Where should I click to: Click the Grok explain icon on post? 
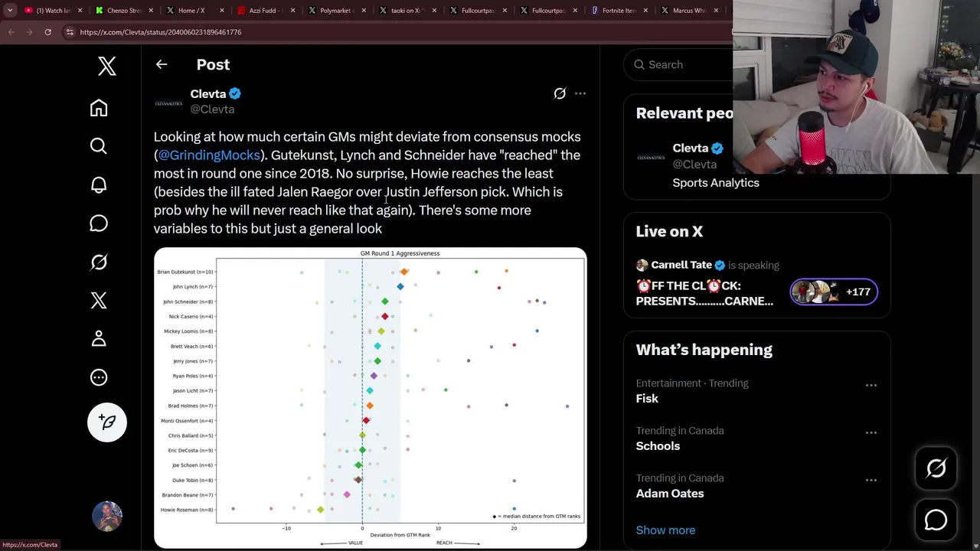[560, 93]
